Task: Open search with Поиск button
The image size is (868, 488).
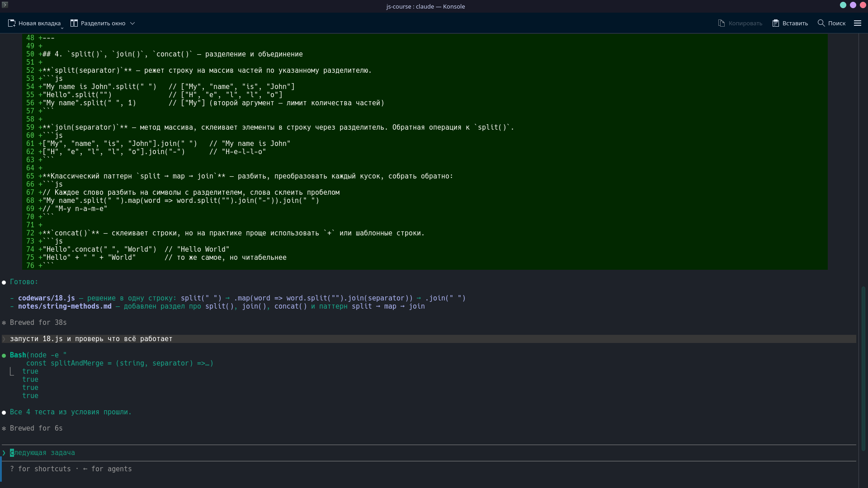Action: click(x=831, y=23)
